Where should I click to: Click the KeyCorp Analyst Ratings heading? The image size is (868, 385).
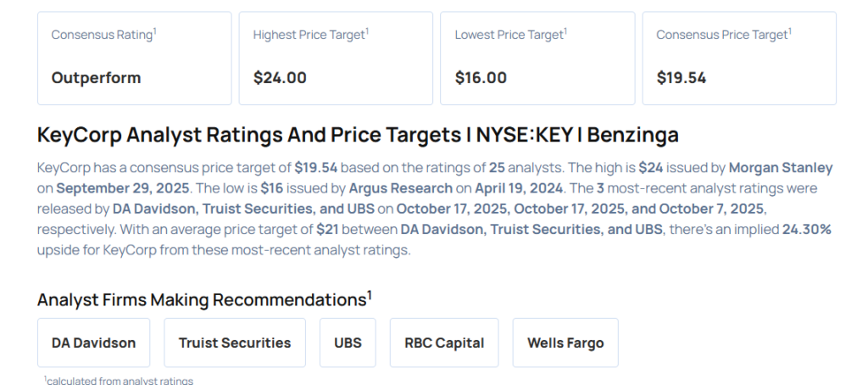coord(358,135)
